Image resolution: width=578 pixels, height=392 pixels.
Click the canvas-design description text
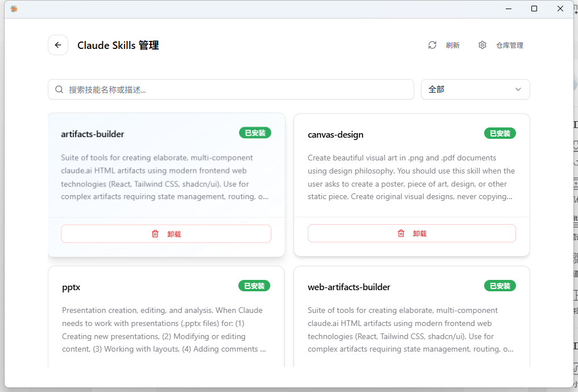411,177
